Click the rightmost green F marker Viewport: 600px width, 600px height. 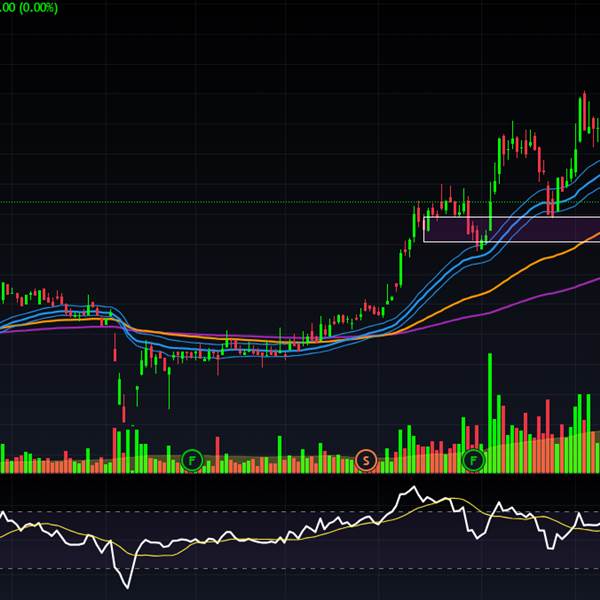[x=474, y=461]
